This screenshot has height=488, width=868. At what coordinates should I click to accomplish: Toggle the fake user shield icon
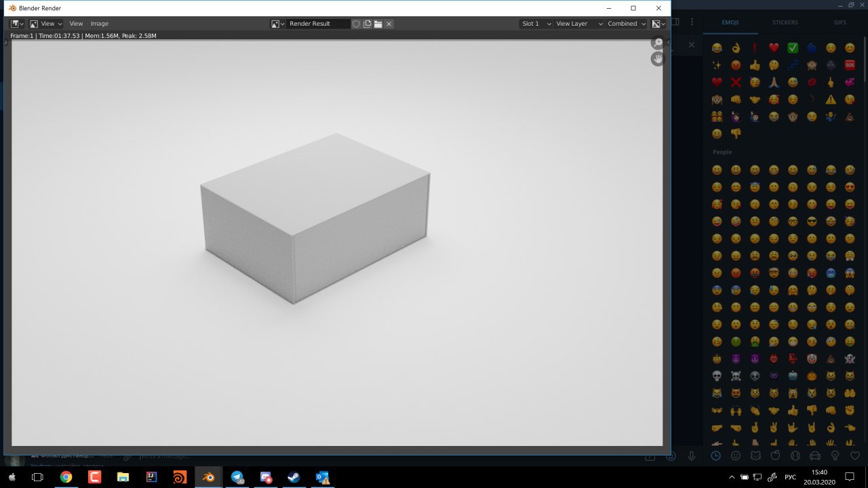pos(356,24)
